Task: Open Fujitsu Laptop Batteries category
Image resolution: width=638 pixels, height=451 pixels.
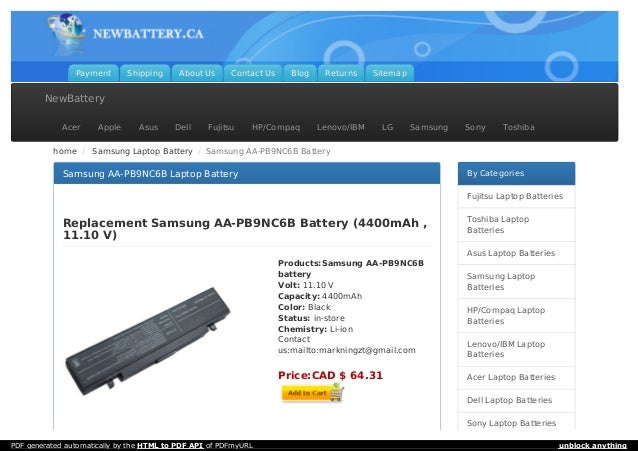Action: click(516, 196)
